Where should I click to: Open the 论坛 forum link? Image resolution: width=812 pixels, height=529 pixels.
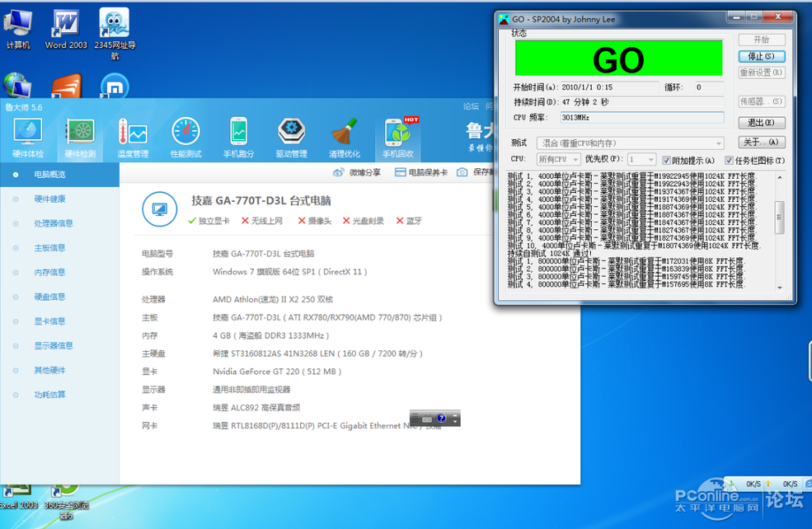coord(471,106)
